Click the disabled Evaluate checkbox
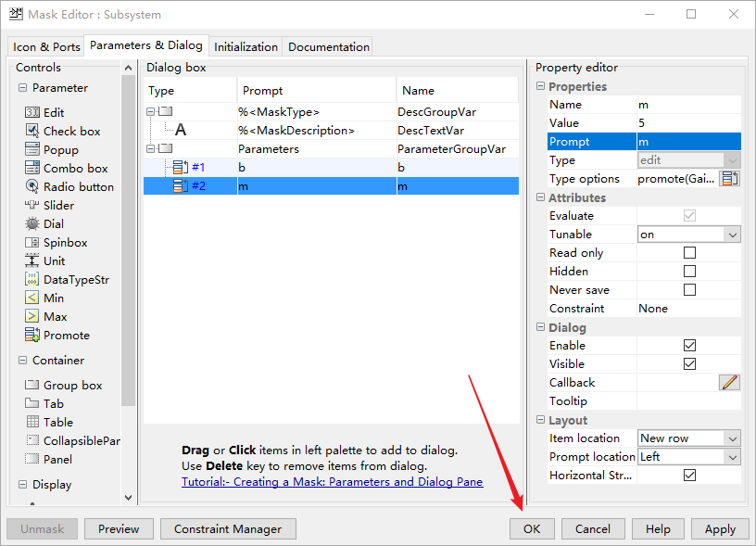The width and height of the screenshot is (756, 546). pyautogui.click(x=689, y=216)
